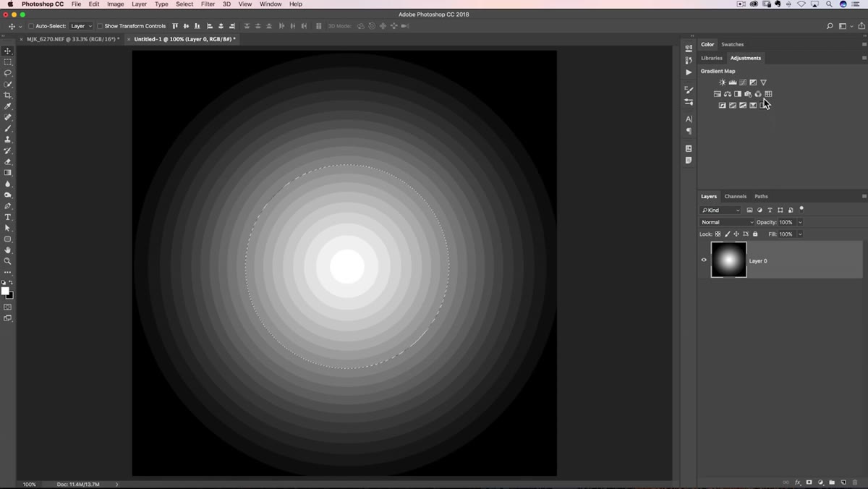Add an Exposure adjustment

click(753, 82)
